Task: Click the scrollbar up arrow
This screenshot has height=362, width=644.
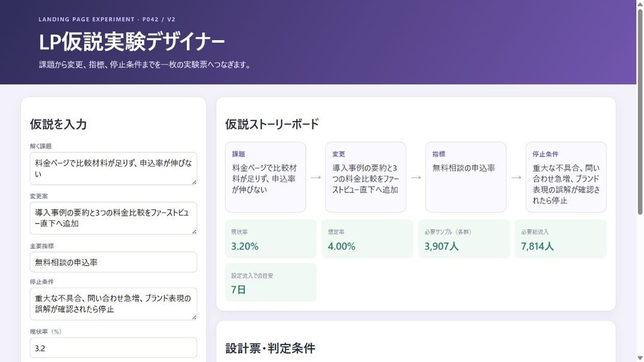Action: point(640,3)
